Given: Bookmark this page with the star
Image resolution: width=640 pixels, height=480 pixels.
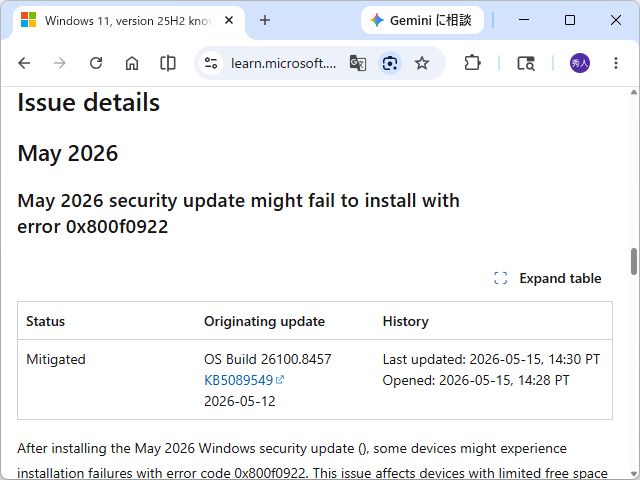Looking at the screenshot, I should coord(422,63).
